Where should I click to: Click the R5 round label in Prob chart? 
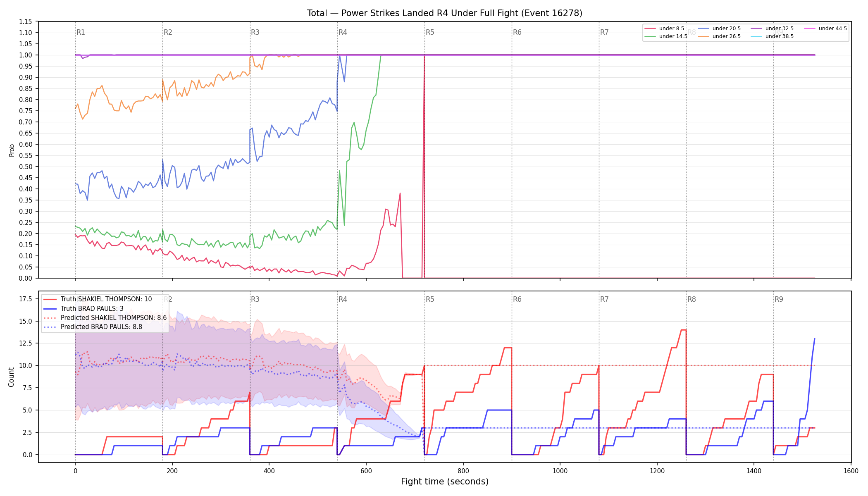click(430, 32)
